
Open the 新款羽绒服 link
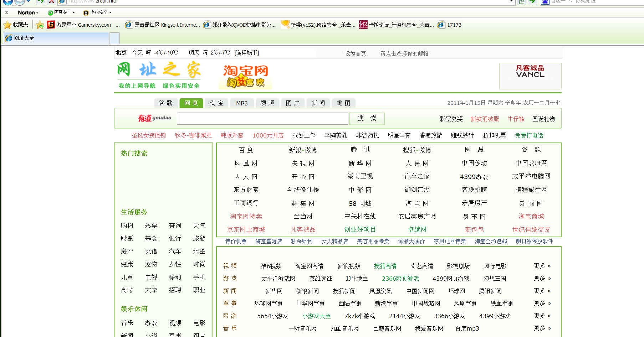tap(484, 119)
